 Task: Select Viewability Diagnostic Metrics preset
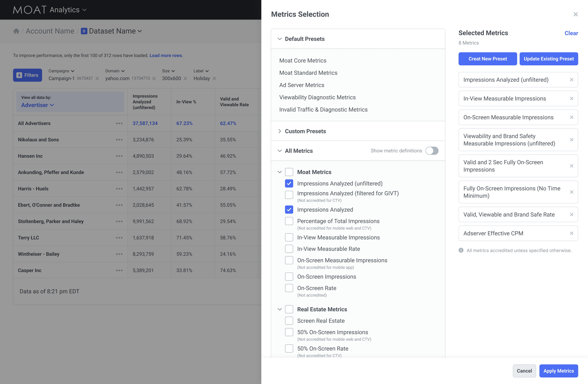(317, 97)
